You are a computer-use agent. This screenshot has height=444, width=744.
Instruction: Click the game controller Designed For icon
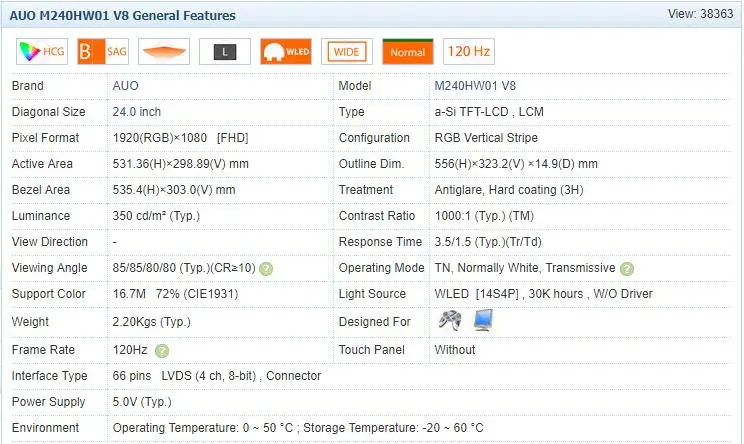pos(449,320)
